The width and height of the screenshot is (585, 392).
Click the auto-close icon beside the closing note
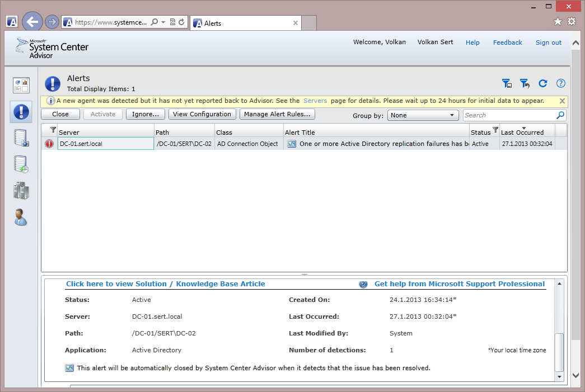click(69, 368)
